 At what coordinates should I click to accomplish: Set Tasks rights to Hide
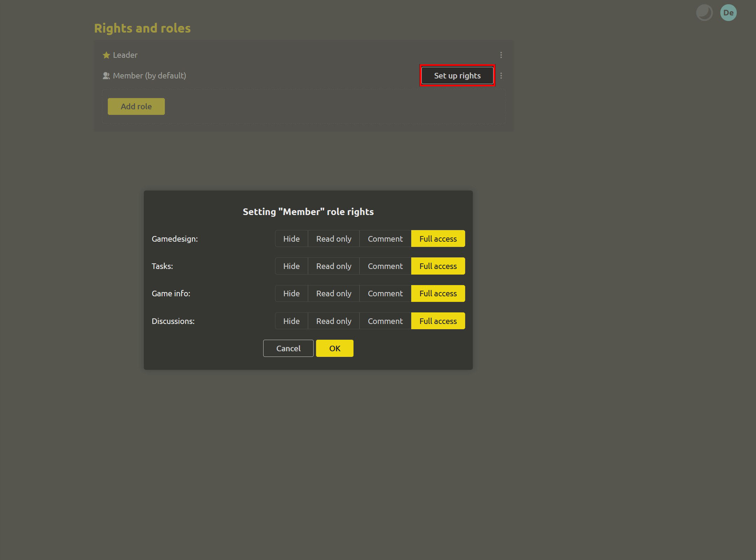291,266
